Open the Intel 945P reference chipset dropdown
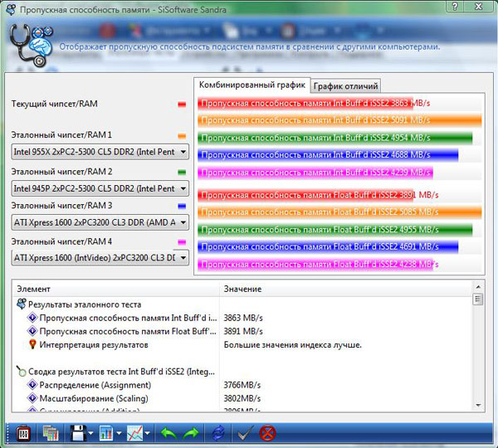Screen dimensions: 498x448 100,188
